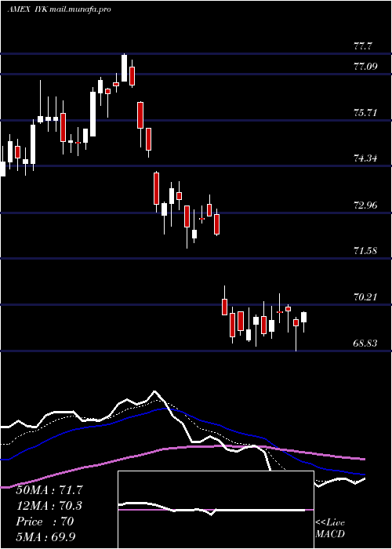
Task: Click the 68.83 price level label
Action: pos(366,344)
